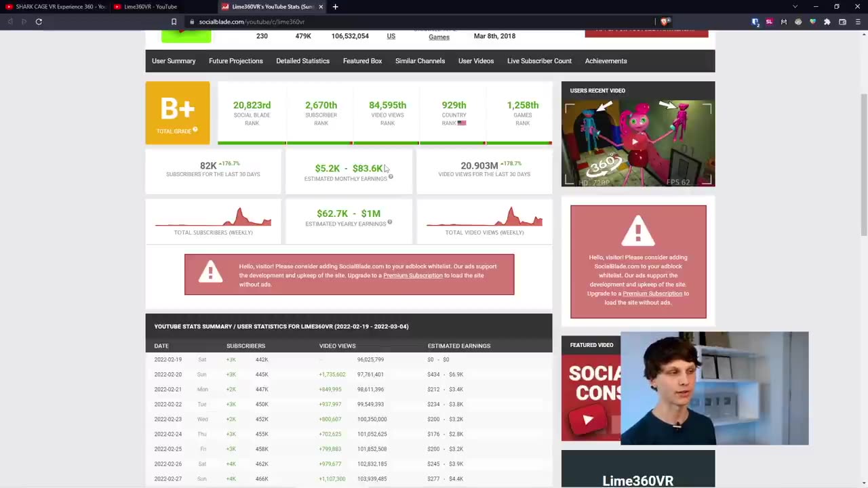Click the Estimated Earnings column header
868x488 pixels.
point(458,346)
